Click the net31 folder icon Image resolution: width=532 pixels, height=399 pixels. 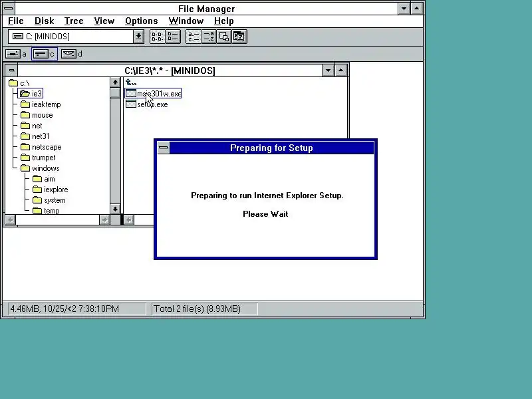[x=25, y=136]
